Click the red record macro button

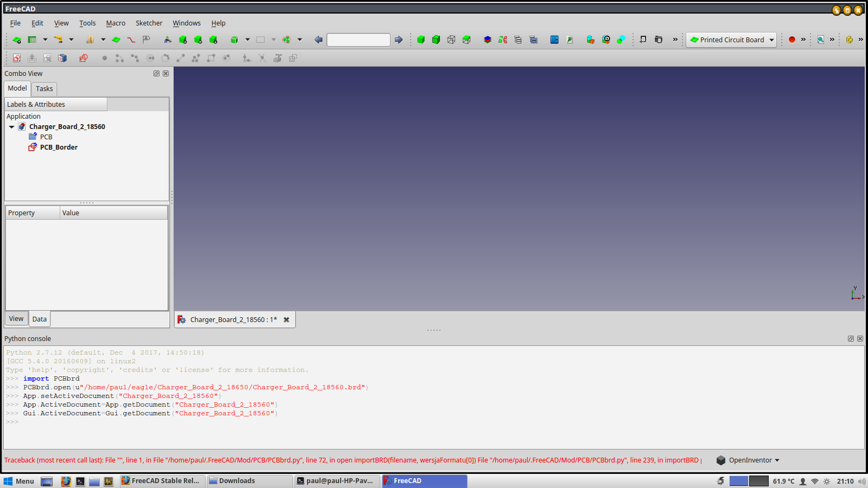[792, 40]
